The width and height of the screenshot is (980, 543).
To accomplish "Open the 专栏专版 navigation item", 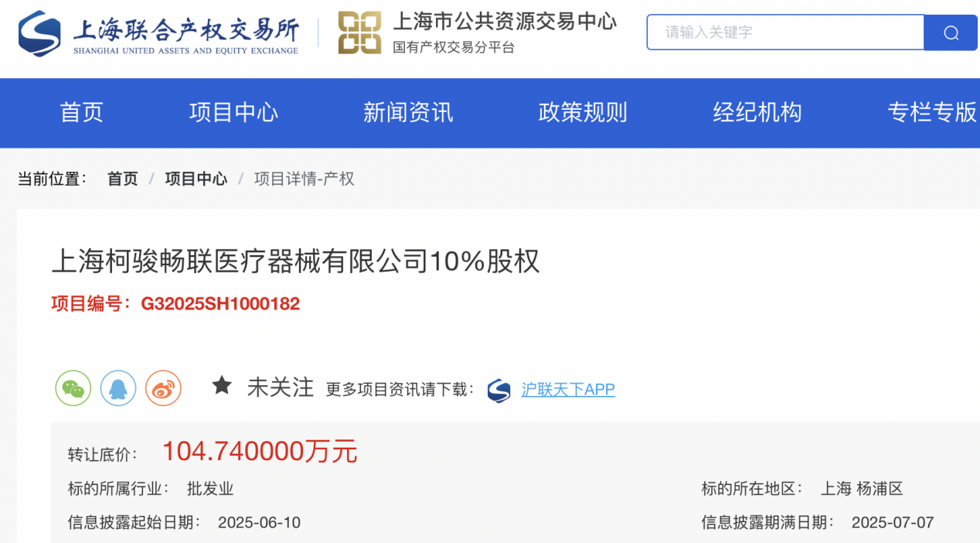I will tap(933, 113).
